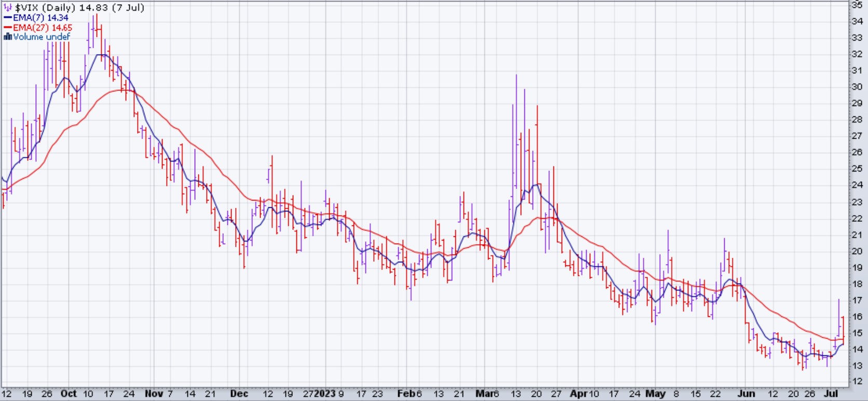The height and width of the screenshot is (401, 868).
Task: Select the Apr month marker
Action: pos(578,394)
